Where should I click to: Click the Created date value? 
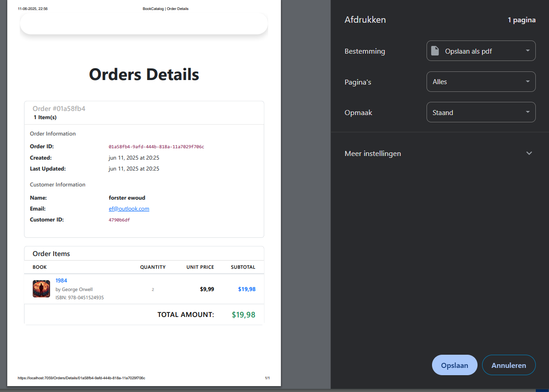134,158
